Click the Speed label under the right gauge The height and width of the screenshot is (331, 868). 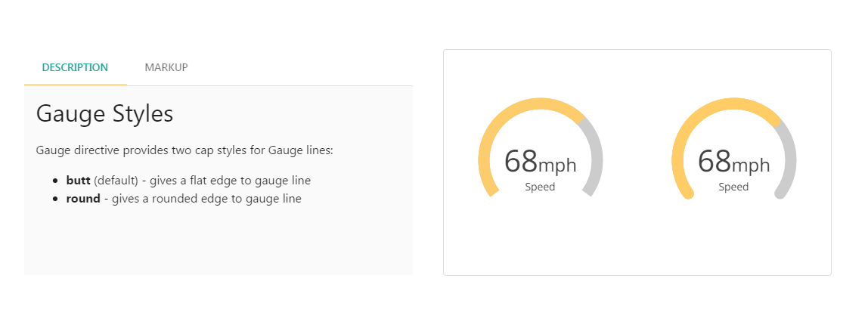tap(733, 187)
